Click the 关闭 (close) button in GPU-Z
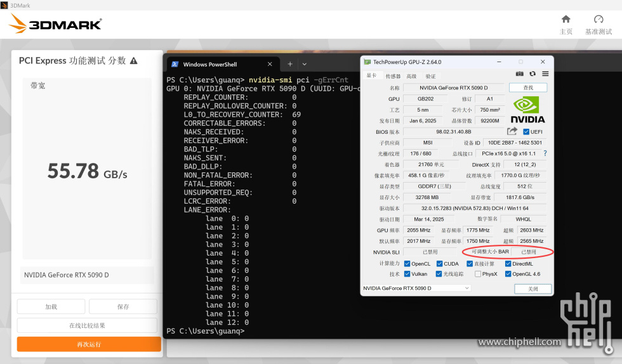 [x=533, y=289]
